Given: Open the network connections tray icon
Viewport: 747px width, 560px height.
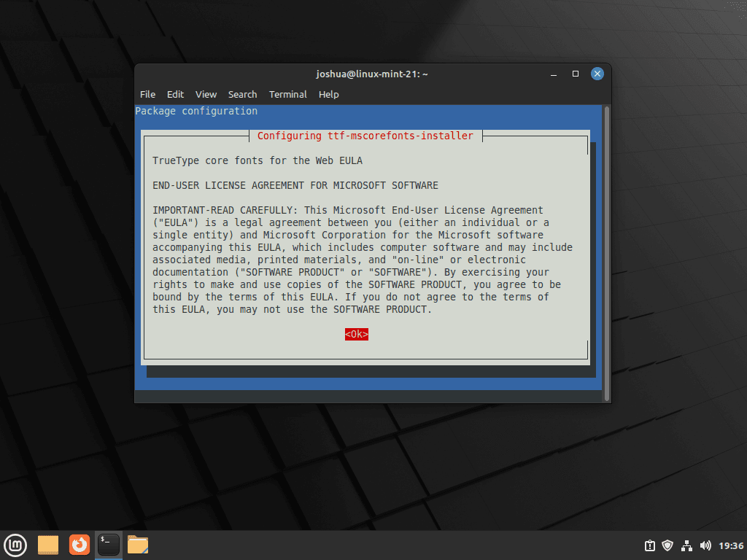Looking at the screenshot, I should point(686,545).
